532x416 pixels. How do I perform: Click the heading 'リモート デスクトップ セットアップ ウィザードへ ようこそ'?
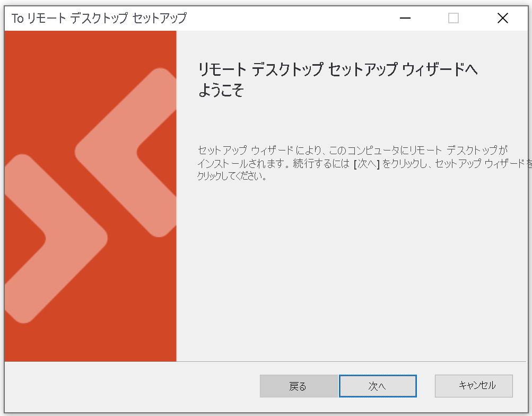click(x=337, y=79)
